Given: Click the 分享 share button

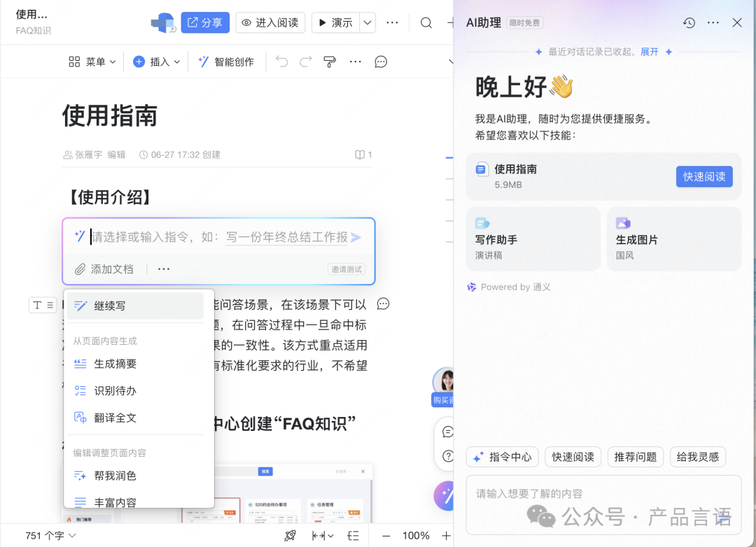Looking at the screenshot, I should pyautogui.click(x=204, y=22).
